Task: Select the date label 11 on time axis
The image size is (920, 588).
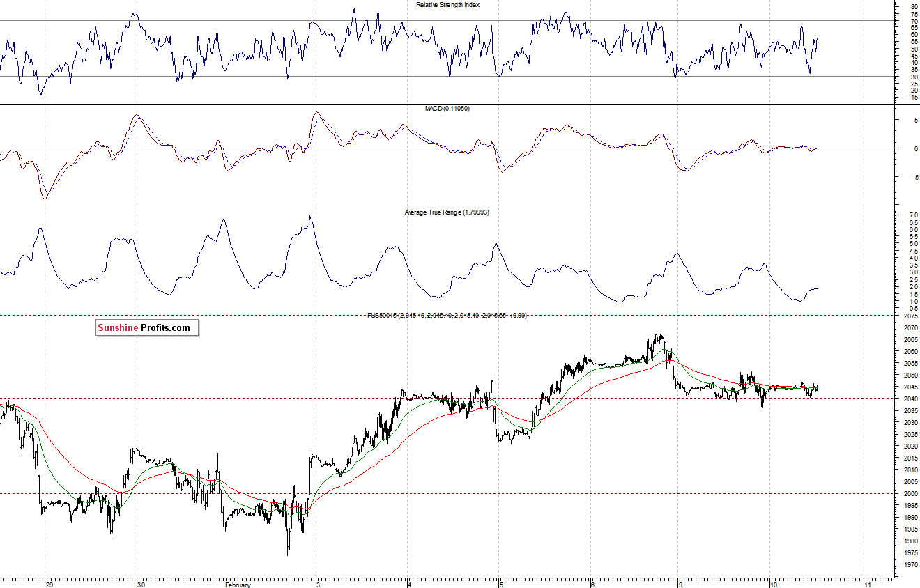Action: [866, 584]
